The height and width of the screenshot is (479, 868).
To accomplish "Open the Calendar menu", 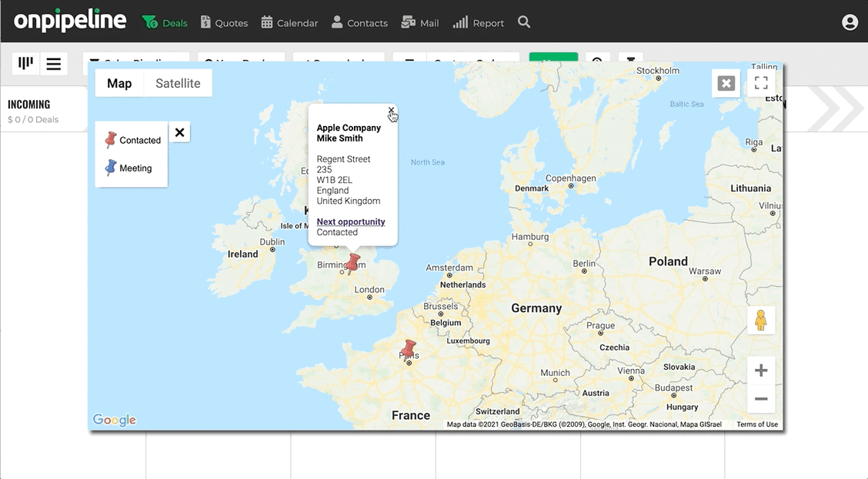I will pos(289,22).
